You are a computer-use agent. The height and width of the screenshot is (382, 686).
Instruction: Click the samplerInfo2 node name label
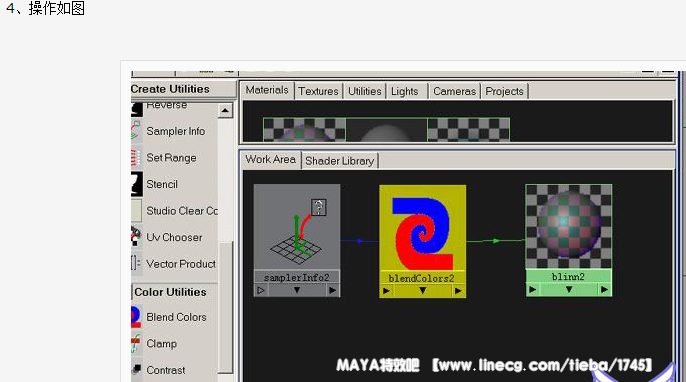[x=297, y=277]
